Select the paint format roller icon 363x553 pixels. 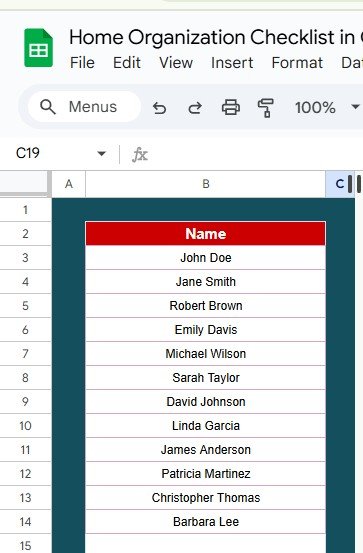(266, 108)
